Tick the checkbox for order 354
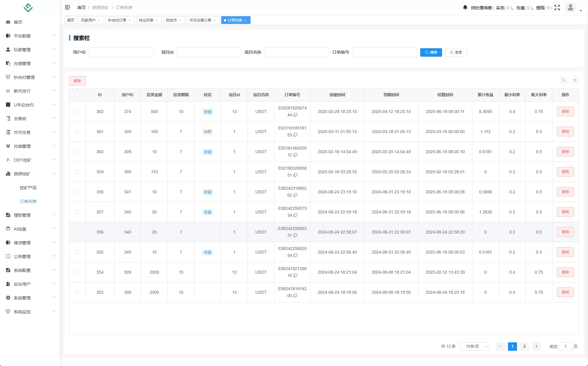 pyautogui.click(x=77, y=272)
